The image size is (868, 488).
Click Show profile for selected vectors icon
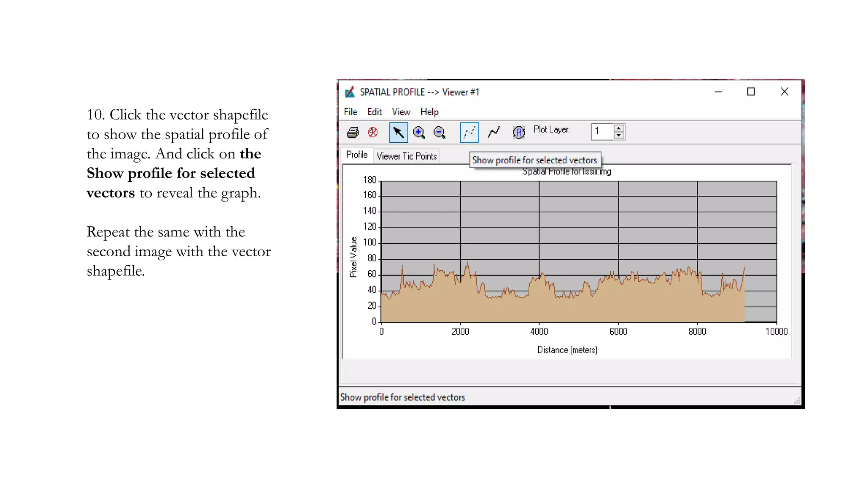(x=469, y=133)
